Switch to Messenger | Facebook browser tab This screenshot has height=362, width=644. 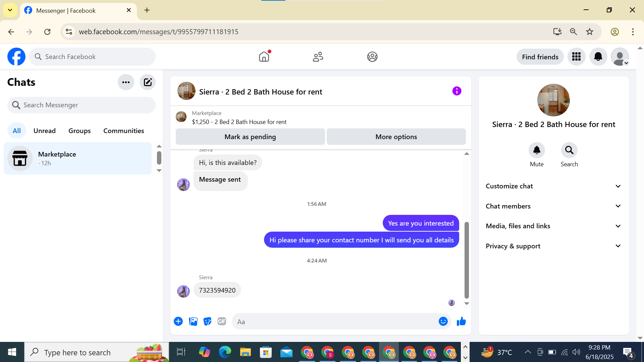tap(78, 10)
